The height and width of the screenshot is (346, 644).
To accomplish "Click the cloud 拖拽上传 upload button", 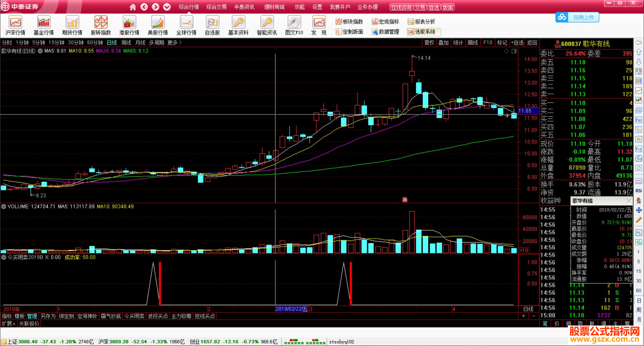I will coord(577,17).
